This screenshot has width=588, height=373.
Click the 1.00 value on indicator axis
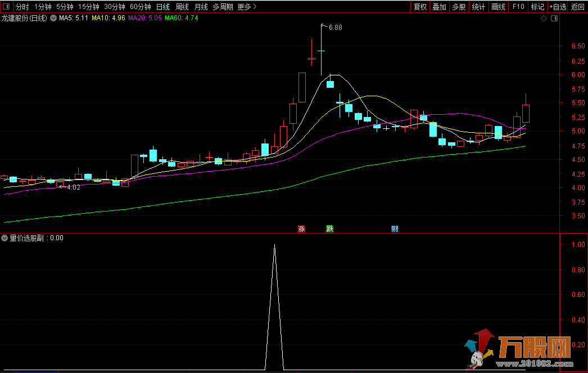[578, 244]
